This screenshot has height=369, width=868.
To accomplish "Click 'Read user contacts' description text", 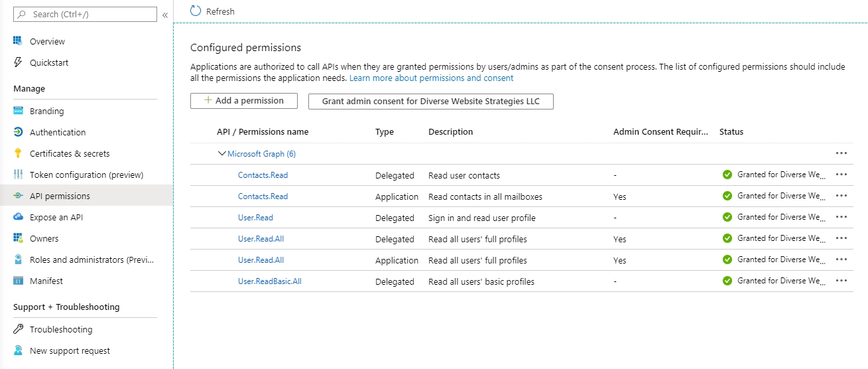I will tap(464, 175).
